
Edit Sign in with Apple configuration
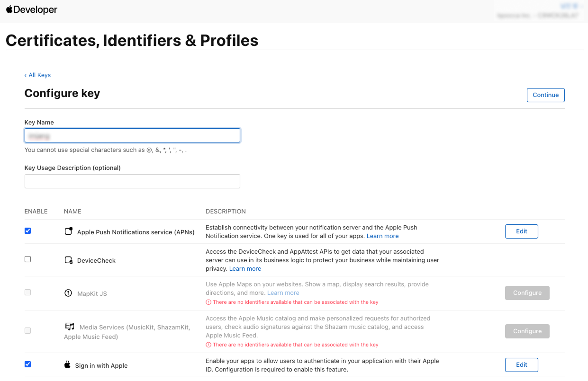tap(521, 365)
